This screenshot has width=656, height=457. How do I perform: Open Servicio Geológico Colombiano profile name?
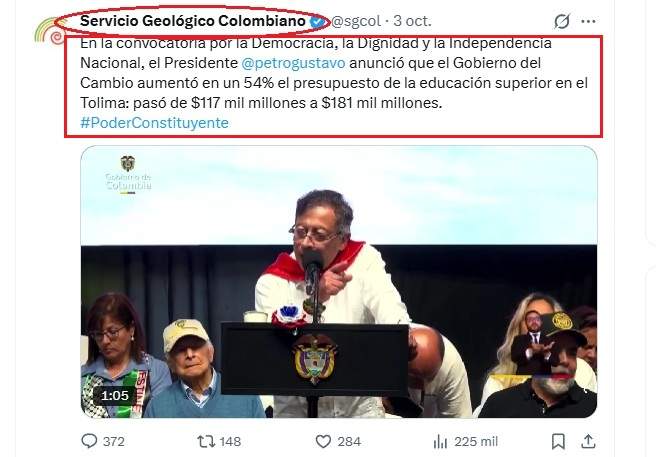pos(193,21)
